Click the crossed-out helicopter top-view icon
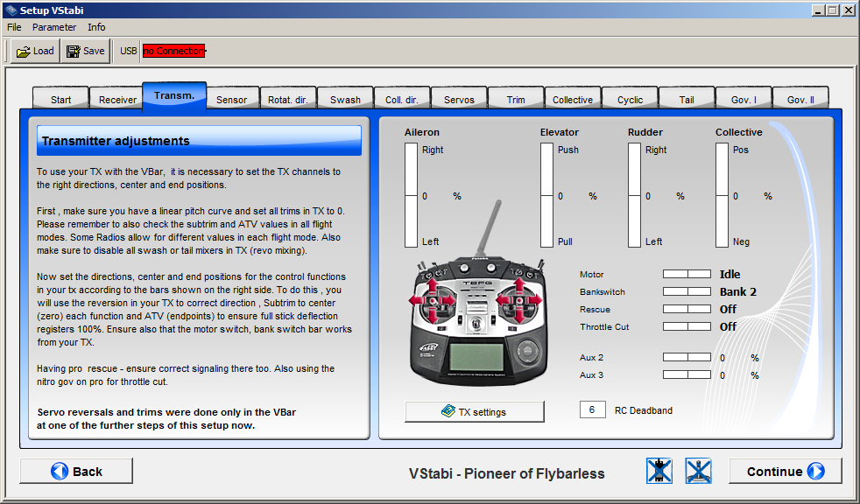Screen dimensions: 860x504 coord(698,471)
